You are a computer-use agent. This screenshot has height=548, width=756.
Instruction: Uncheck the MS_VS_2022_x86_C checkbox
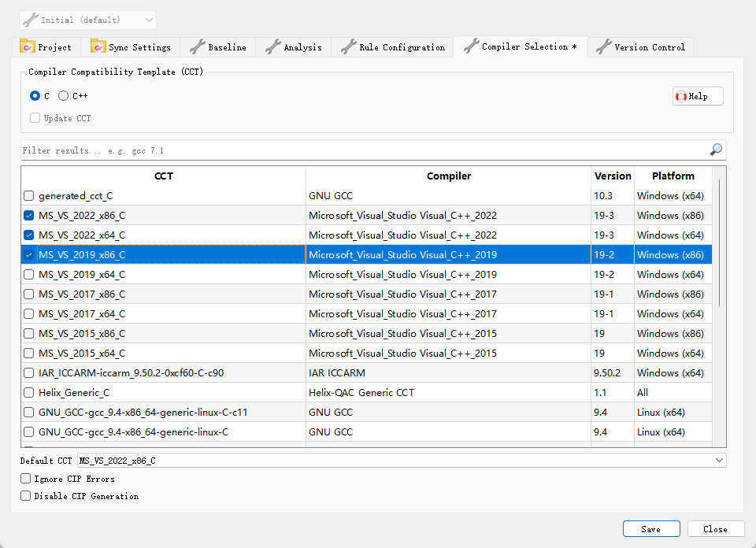pyautogui.click(x=29, y=216)
